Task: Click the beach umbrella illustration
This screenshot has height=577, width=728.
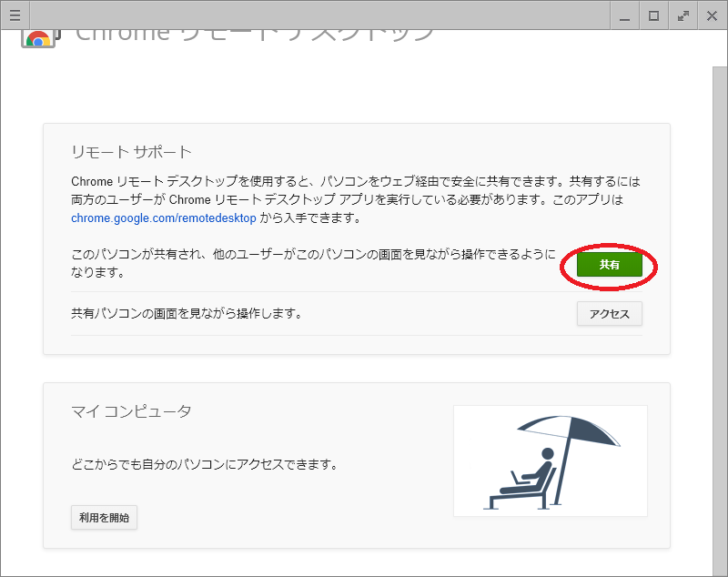Action: tap(551, 461)
